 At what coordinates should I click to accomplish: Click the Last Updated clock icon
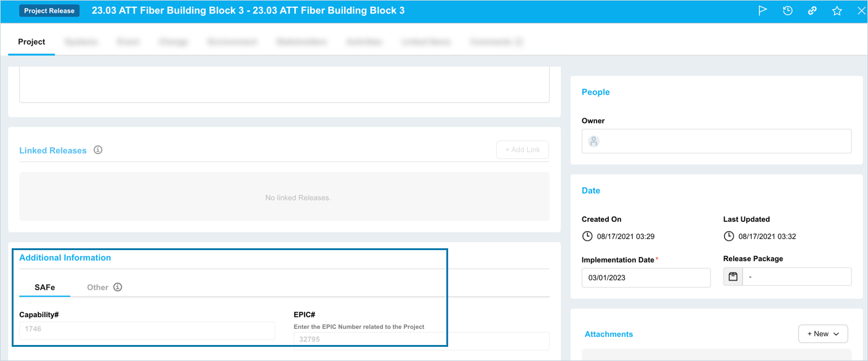(x=729, y=236)
